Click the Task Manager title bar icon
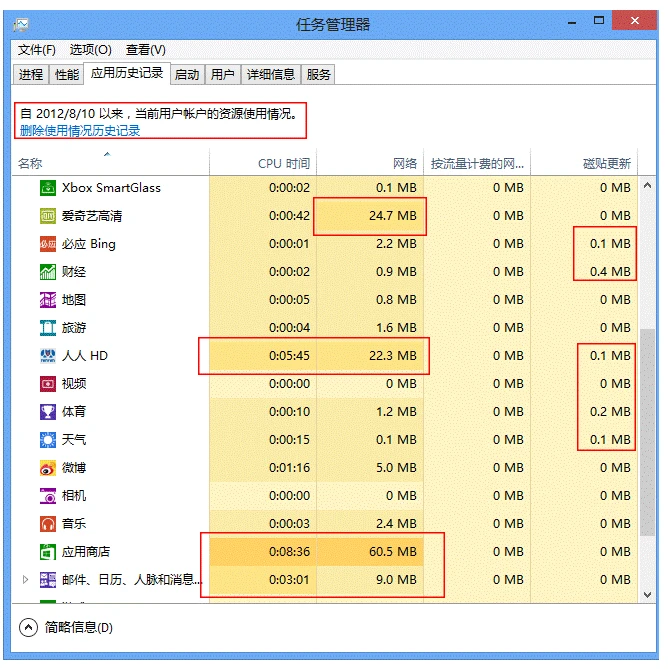668x669 pixels. pos(20,25)
